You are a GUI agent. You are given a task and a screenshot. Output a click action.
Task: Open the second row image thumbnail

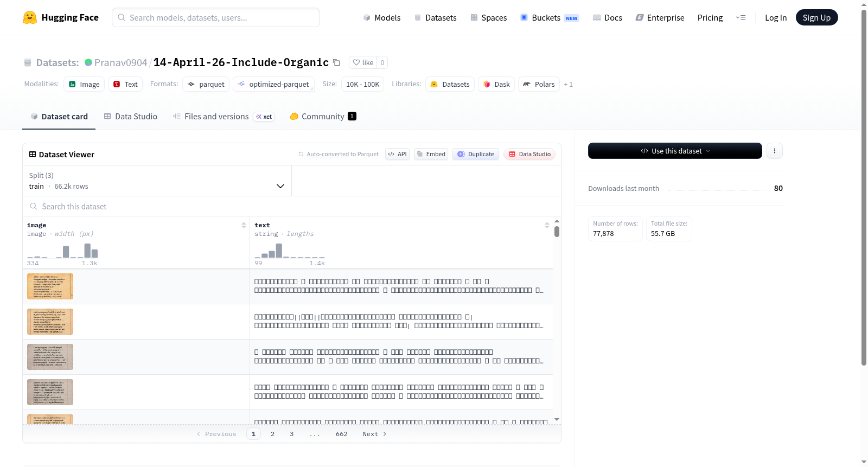tap(50, 322)
